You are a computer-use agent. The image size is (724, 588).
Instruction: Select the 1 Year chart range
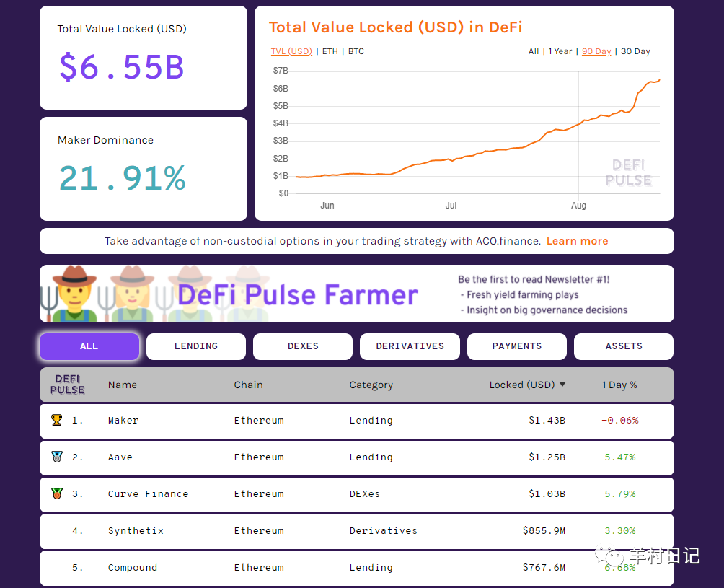(560, 51)
